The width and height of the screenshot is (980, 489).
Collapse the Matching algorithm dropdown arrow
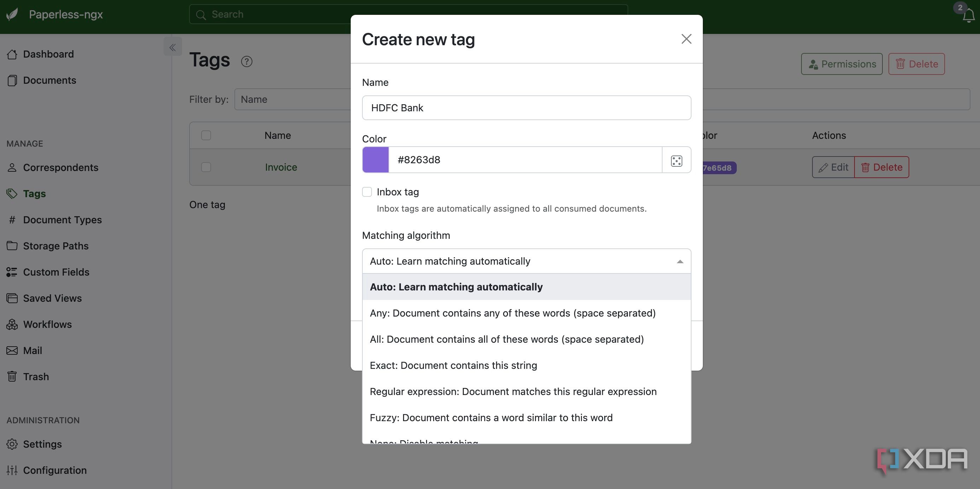click(x=680, y=261)
